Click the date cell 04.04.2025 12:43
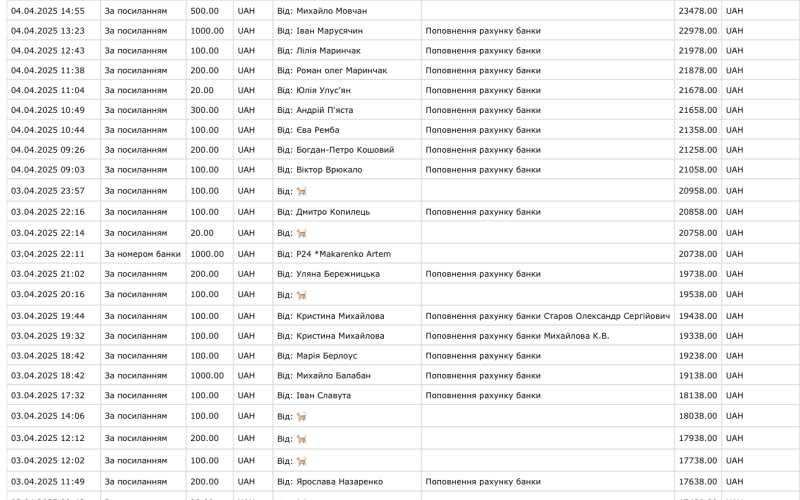The width and height of the screenshot is (800, 500). click(x=48, y=51)
